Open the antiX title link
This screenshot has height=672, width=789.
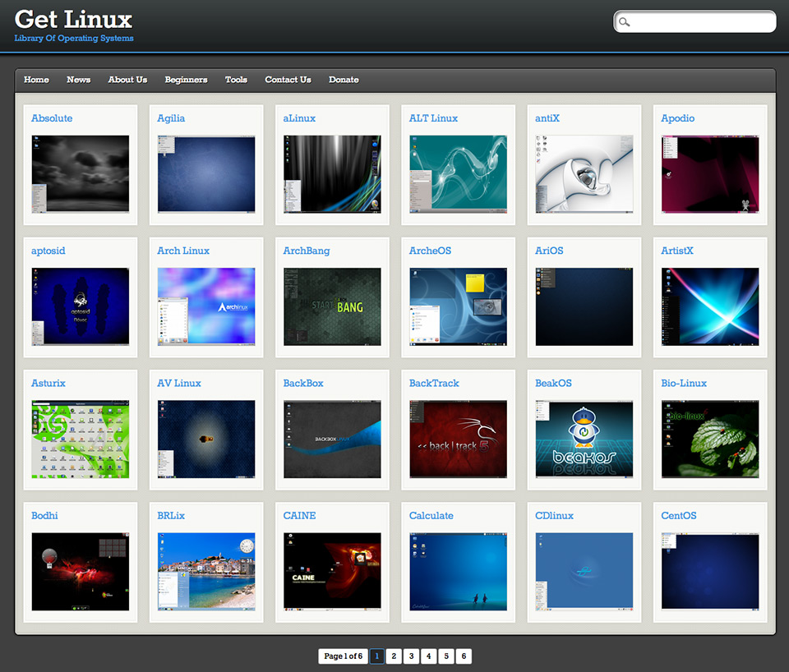point(547,118)
